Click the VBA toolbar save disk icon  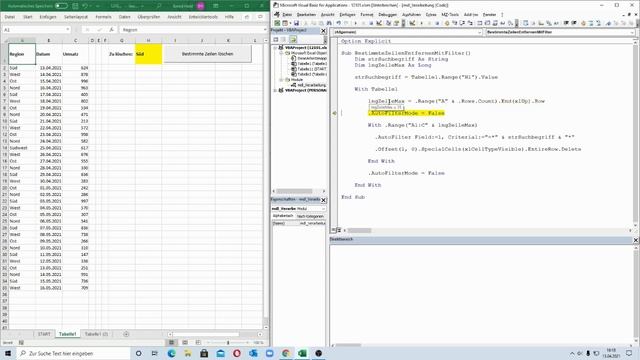(296, 23)
